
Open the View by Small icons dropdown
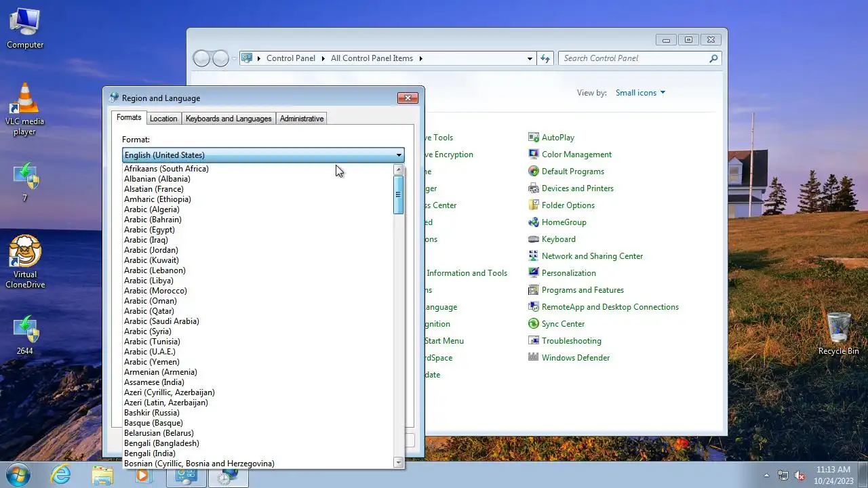[x=640, y=93]
